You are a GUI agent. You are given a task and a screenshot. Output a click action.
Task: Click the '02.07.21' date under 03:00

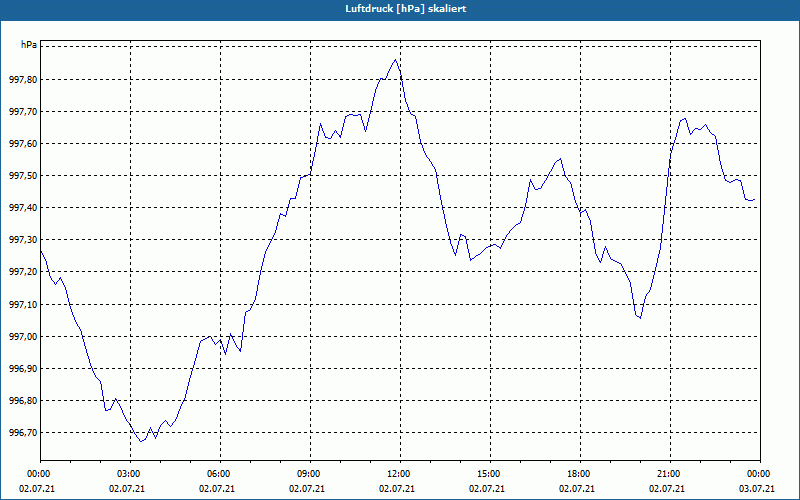[127, 489]
